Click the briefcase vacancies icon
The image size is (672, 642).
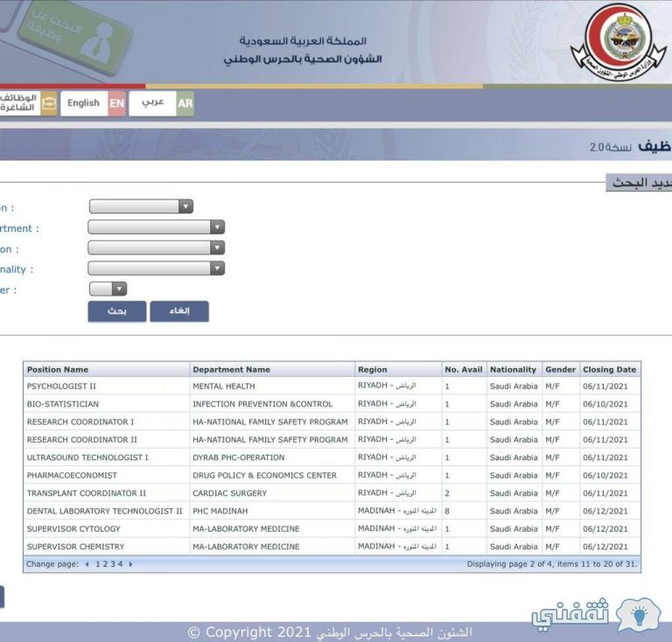(x=49, y=103)
